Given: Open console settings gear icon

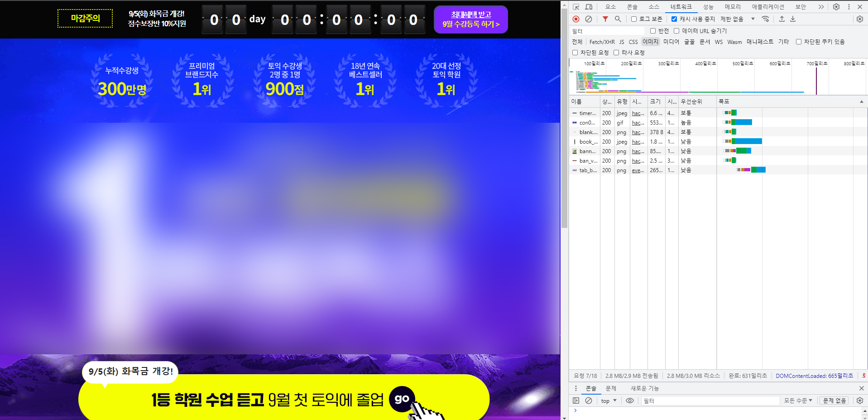Looking at the screenshot, I should (860, 401).
